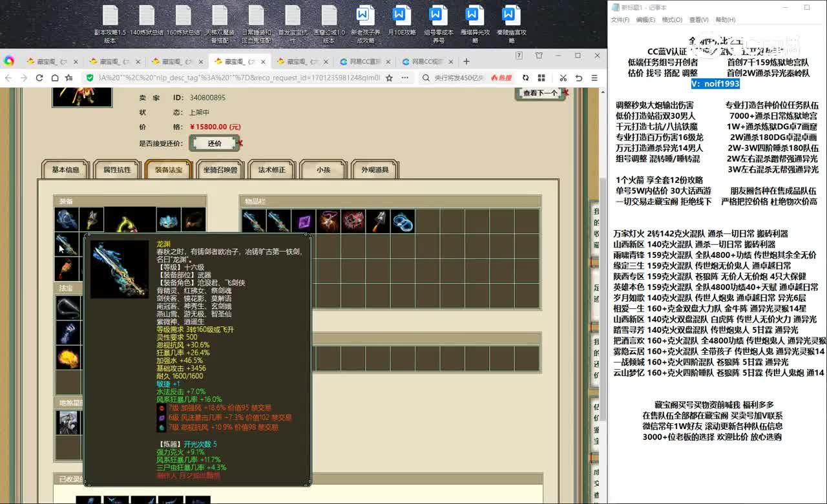Image resolution: width=827 pixels, height=504 pixels.
Task: Open Notepad 帮助(H) menu
Action: [x=725, y=20]
